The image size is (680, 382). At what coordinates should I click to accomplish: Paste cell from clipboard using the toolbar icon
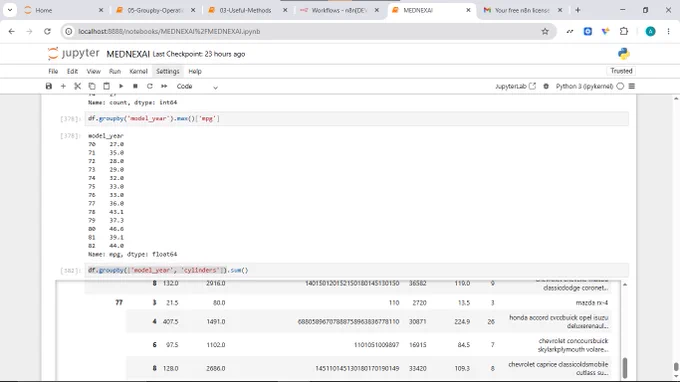(x=106, y=86)
